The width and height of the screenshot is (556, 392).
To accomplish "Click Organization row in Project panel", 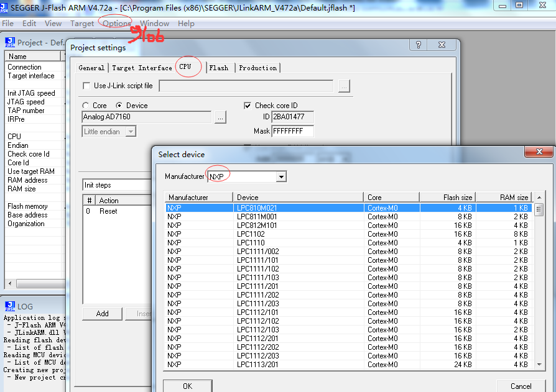I will (x=35, y=224).
